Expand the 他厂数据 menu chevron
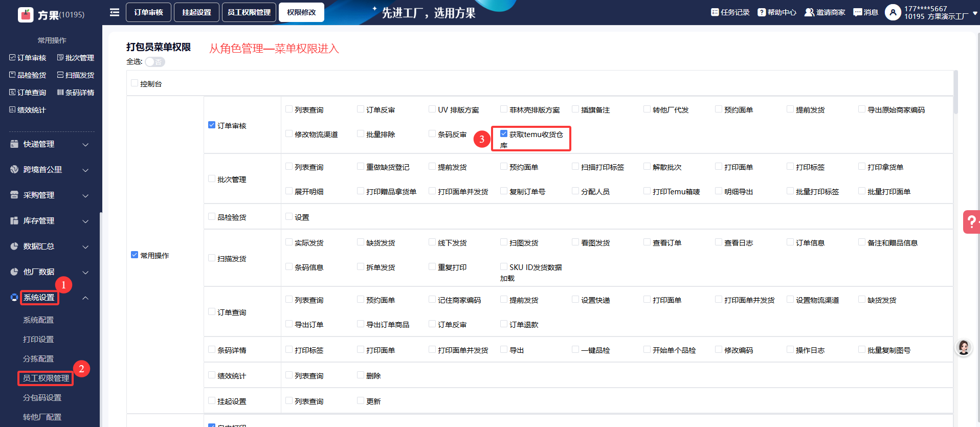The width and height of the screenshot is (980, 427). coord(85,272)
